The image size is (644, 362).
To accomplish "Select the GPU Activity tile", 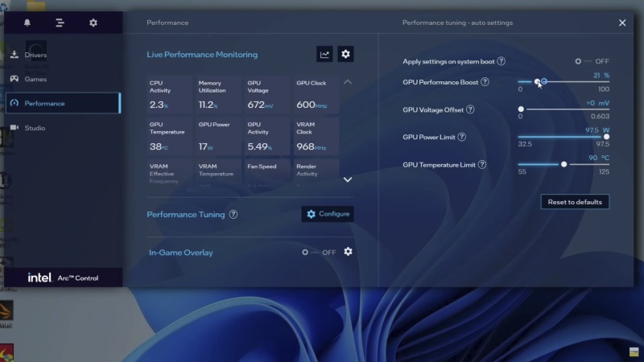I will point(266,136).
